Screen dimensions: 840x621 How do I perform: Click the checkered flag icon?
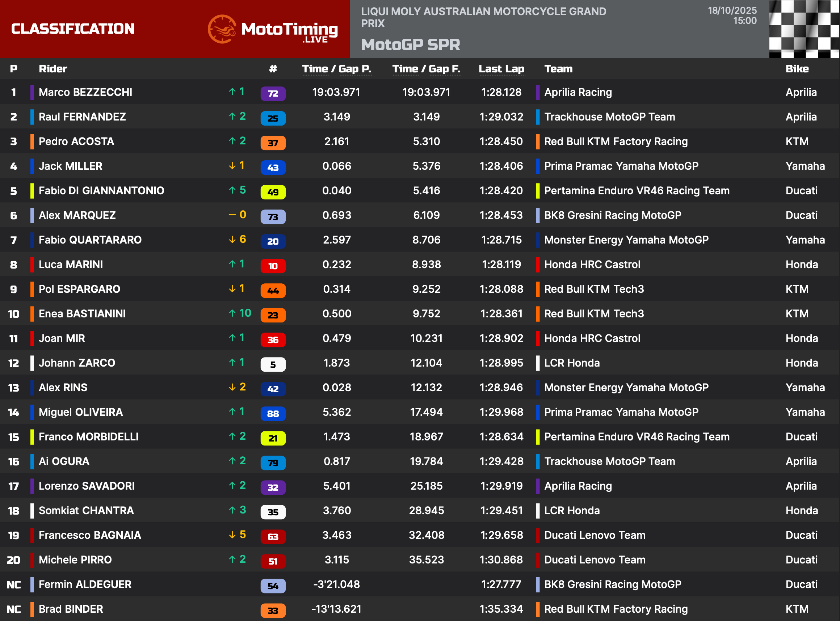point(804,29)
